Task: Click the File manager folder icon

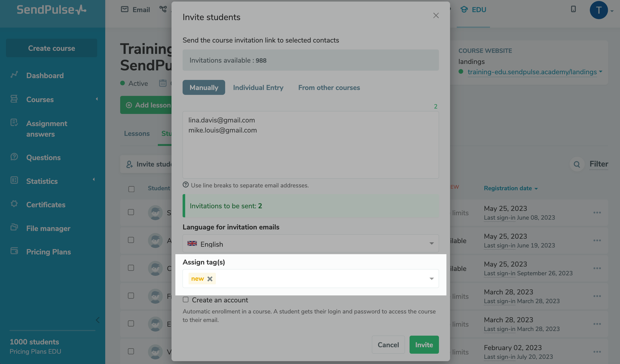Action: click(x=14, y=228)
